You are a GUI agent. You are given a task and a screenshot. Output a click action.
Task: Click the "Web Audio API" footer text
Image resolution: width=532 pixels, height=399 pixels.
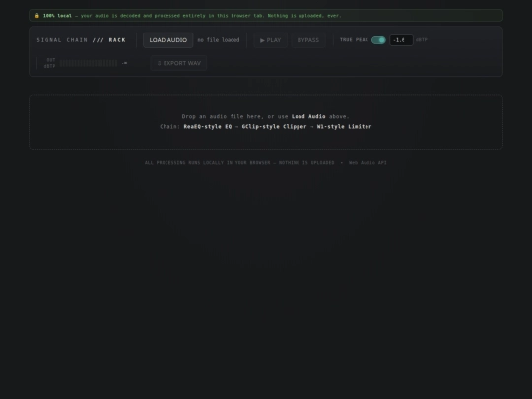tap(367, 163)
